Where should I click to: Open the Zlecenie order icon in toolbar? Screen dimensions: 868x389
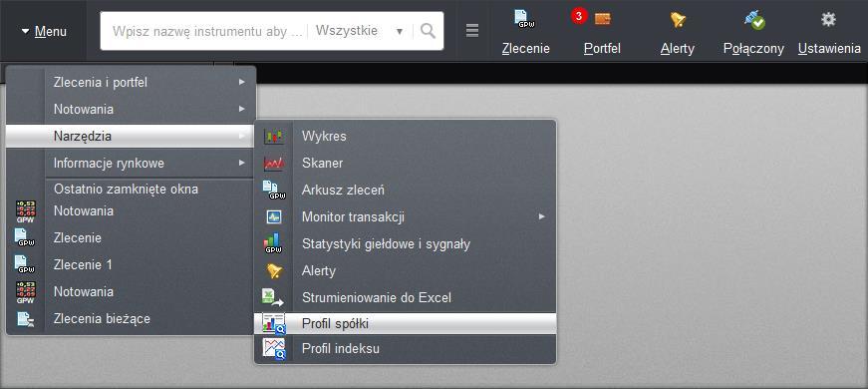click(x=524, y=19)
